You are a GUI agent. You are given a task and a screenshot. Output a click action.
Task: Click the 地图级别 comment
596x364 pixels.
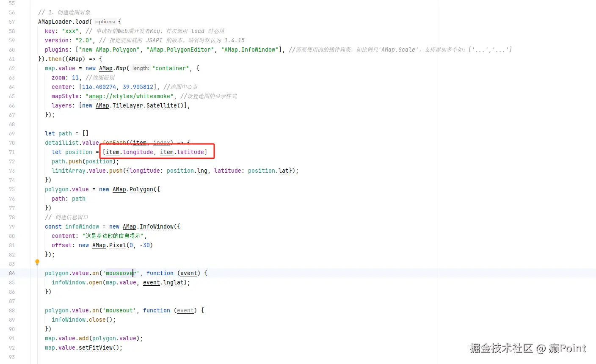pyautogui.click(x=100, y=77)
